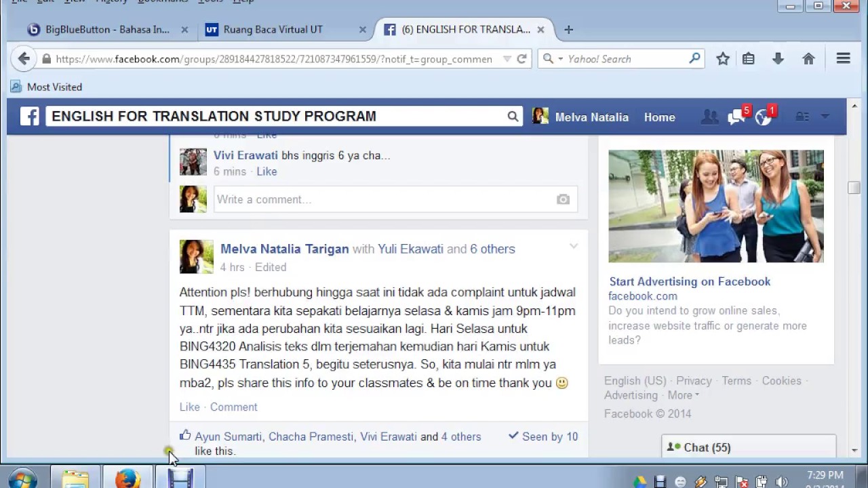Open the downloads arrow icon

point(778,59)
